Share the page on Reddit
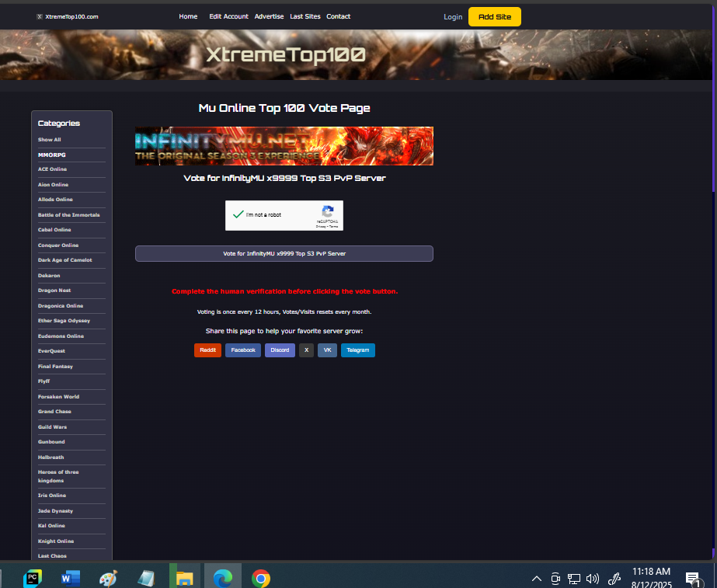The height and width of the screenshot is (588, 717). point(207,350)
